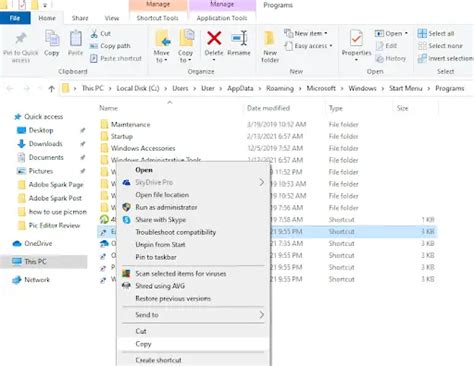Select the Windows Accessories folder
This screenshot has width=474, height=366.
[x=143, y=148]
